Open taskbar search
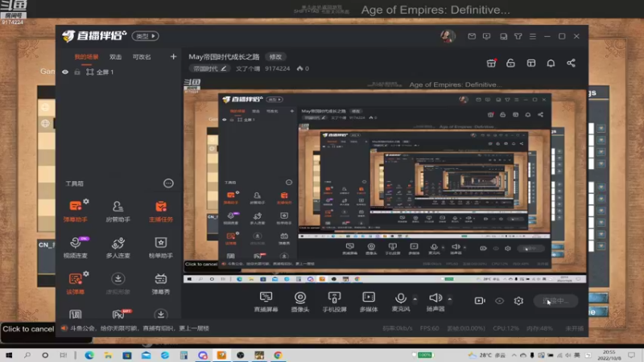This screenshot has width=644, height=362. click(27, 355)
